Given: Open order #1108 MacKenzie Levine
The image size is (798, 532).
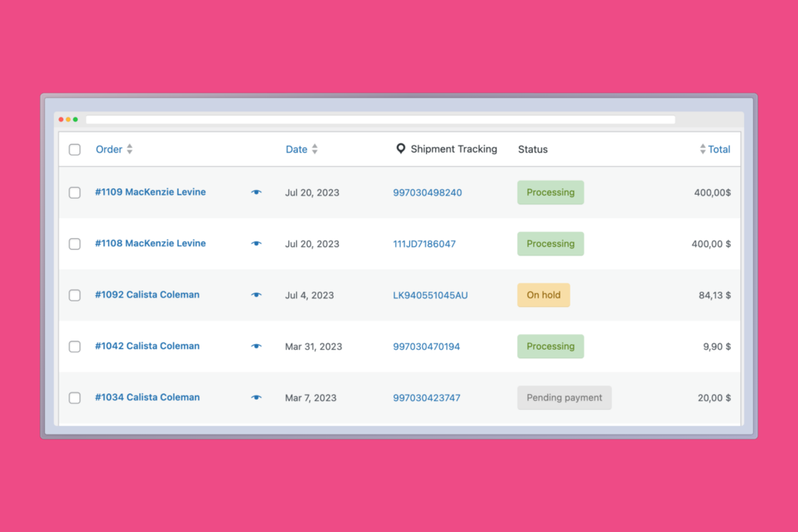Looking at the screenshot, I should pyautogui.click(x=150, y=244).
